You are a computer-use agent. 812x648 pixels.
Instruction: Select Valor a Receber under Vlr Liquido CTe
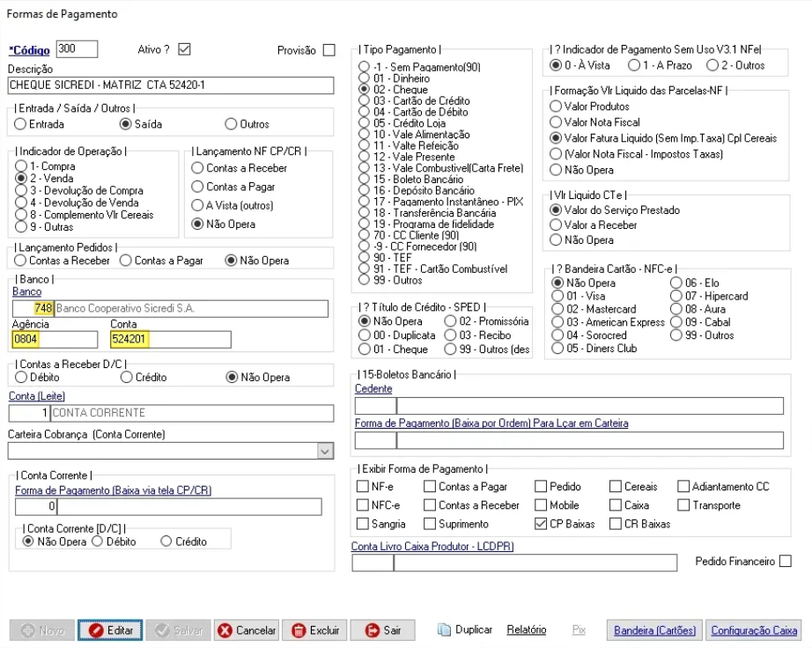click(556, 225)
